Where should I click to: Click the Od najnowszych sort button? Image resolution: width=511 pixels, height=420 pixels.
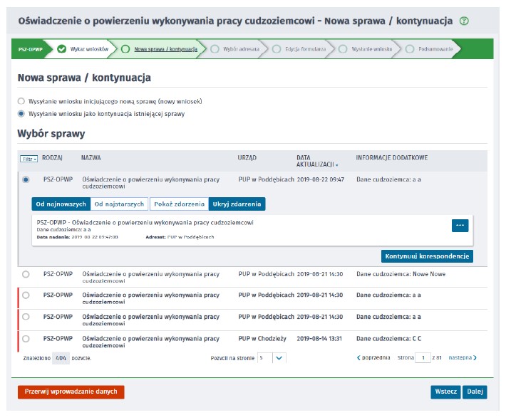[x=61, y=204]
